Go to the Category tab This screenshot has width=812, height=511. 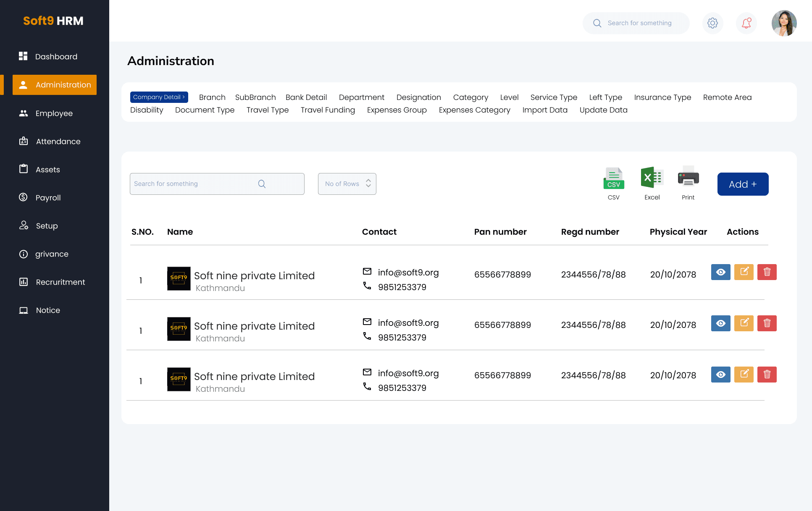coord(470,97)
